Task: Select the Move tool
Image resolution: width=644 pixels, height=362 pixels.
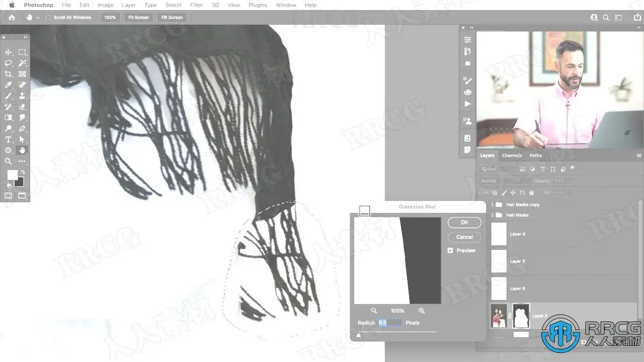Action: coord(9,52)
